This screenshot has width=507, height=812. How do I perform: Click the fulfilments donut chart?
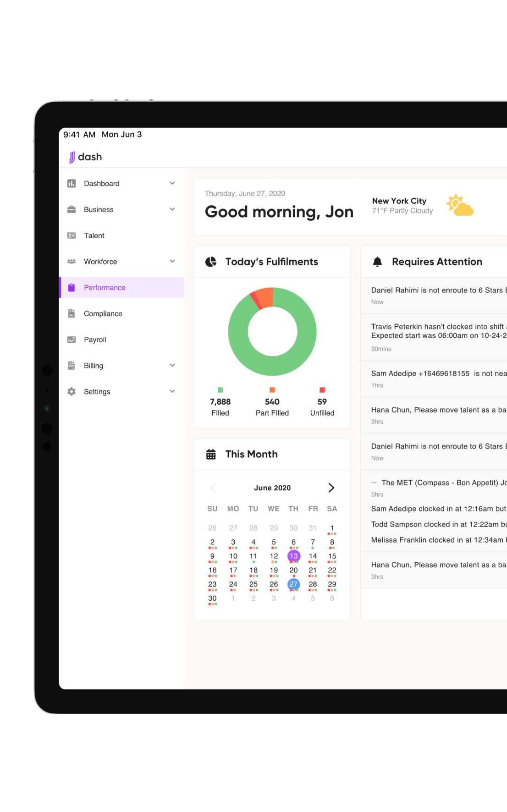pos(272,332)
